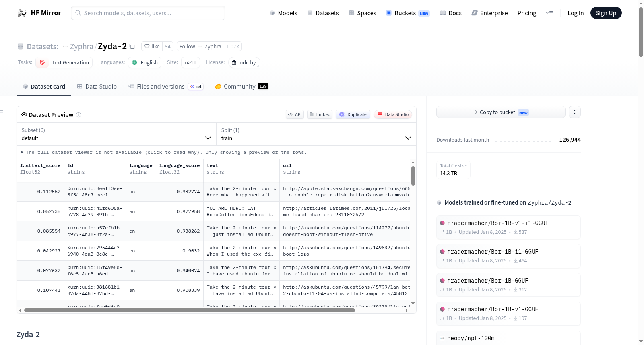Open Data Studio from the preview header

click(x=393, y=114)
